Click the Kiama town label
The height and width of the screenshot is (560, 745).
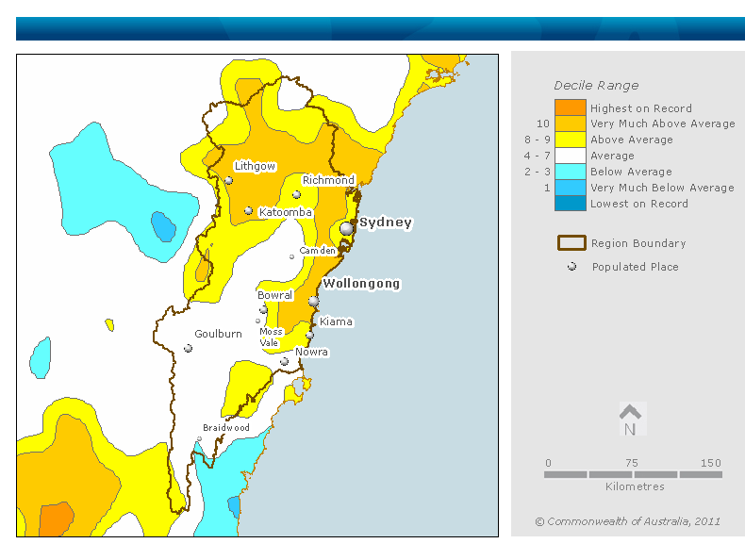tap(337, 321)
